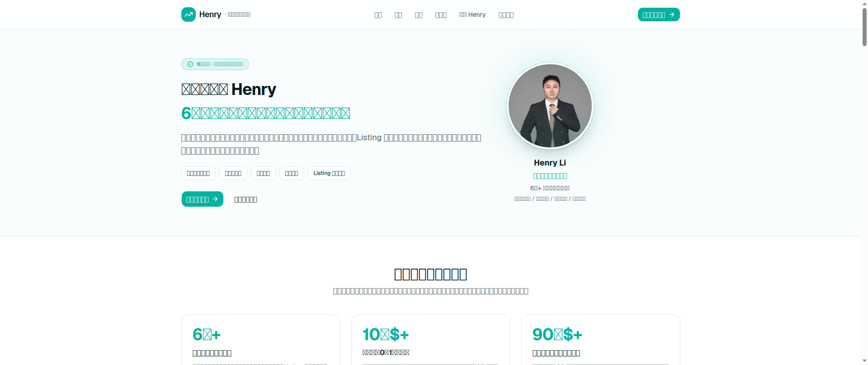Click Henry Li's circular profile photo
868x365 pixels.
550,106
